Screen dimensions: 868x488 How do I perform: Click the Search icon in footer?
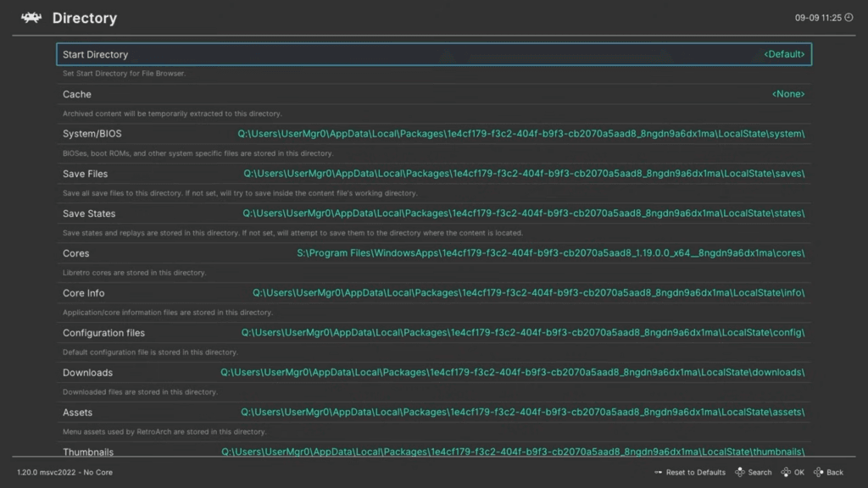739,472
